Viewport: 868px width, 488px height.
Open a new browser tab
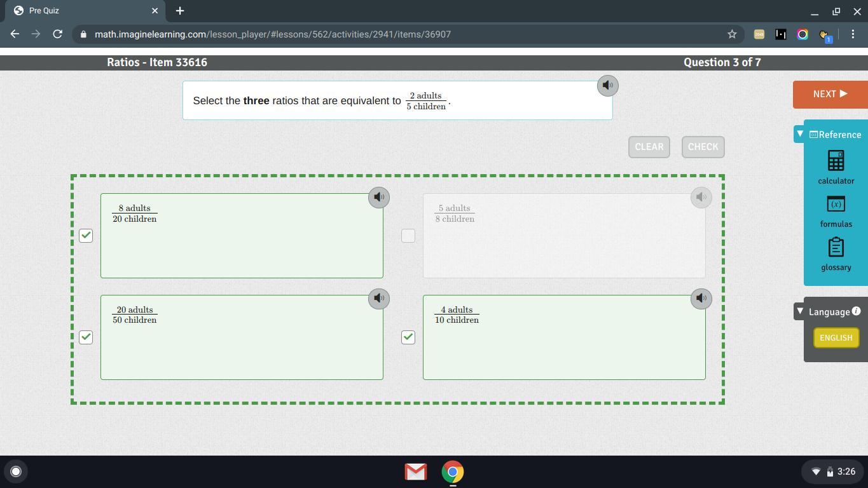180,11
